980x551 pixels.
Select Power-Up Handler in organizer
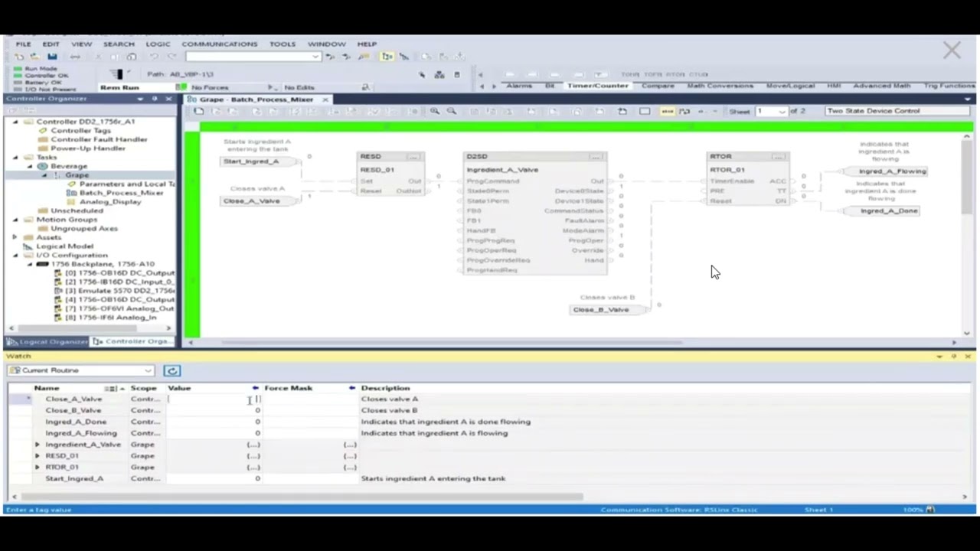(87, 148)
